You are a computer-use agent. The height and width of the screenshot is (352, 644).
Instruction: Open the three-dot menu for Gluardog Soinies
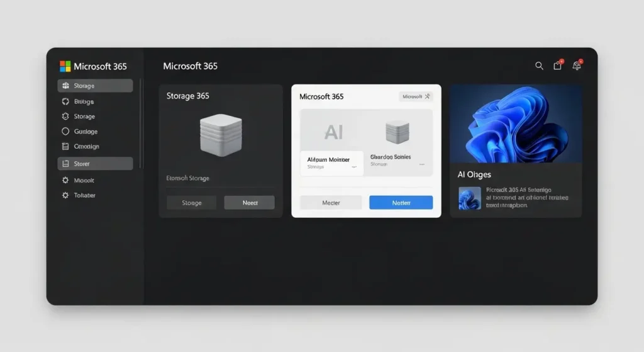point(422,164)
